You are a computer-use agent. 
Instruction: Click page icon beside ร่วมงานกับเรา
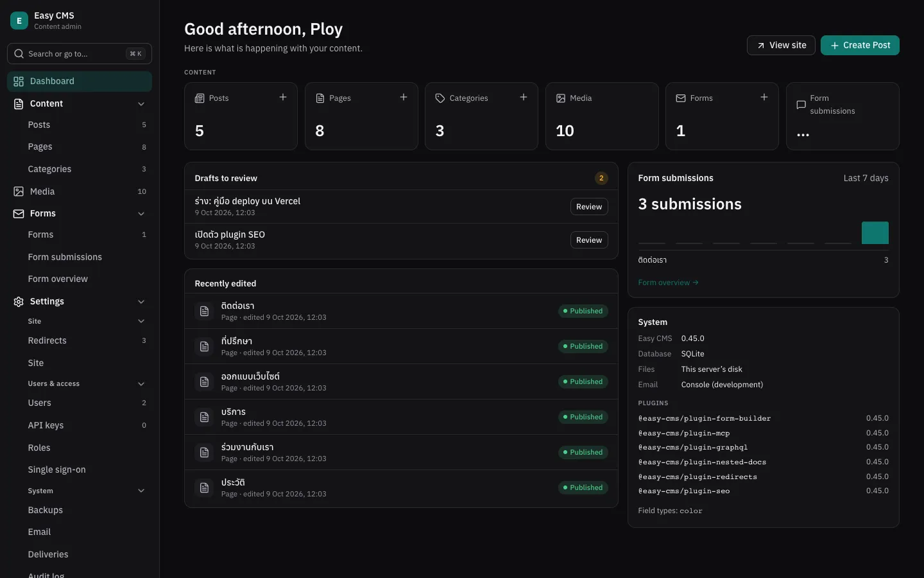[x=204, y=452]
